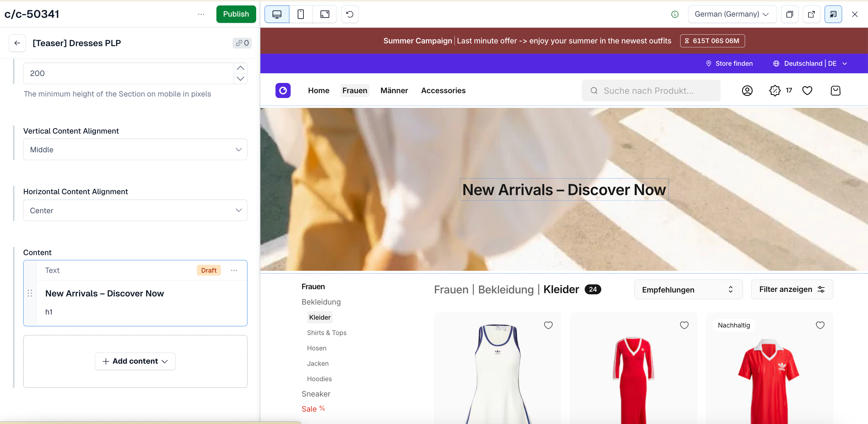The image size is (868, 424).
Task: Toggle the inspect mode button
Action: (x=833, y=14)
